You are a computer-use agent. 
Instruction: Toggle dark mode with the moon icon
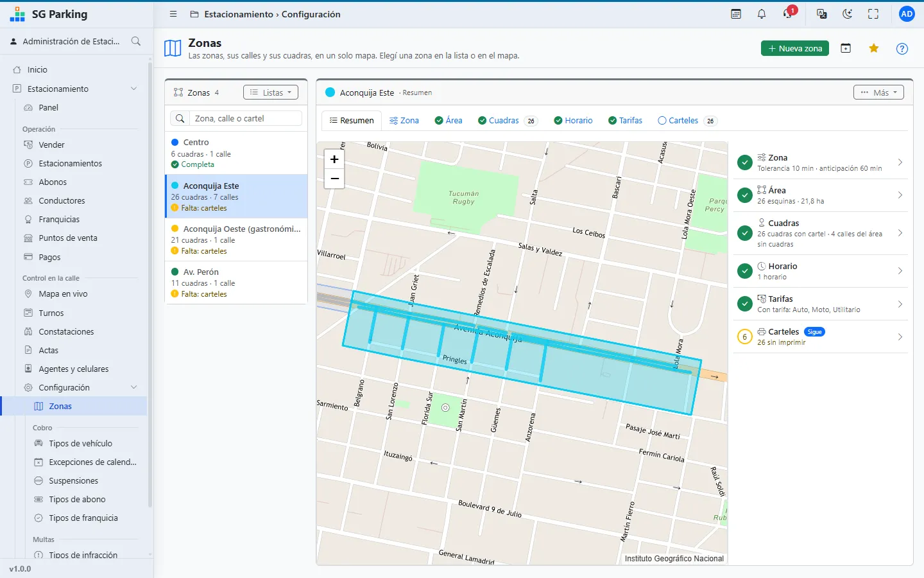[848, 14]
